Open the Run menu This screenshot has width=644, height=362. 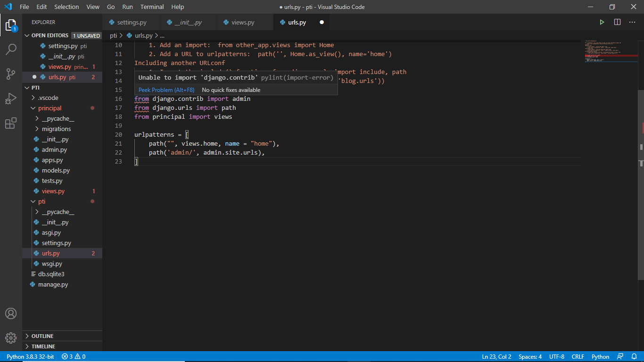tap(127, 7)
